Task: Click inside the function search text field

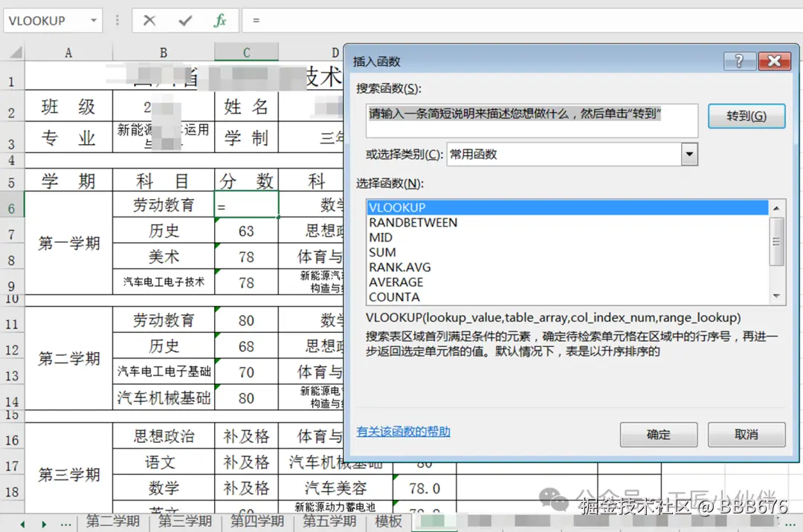Action: pyautogui.click(x=532, y=120)
